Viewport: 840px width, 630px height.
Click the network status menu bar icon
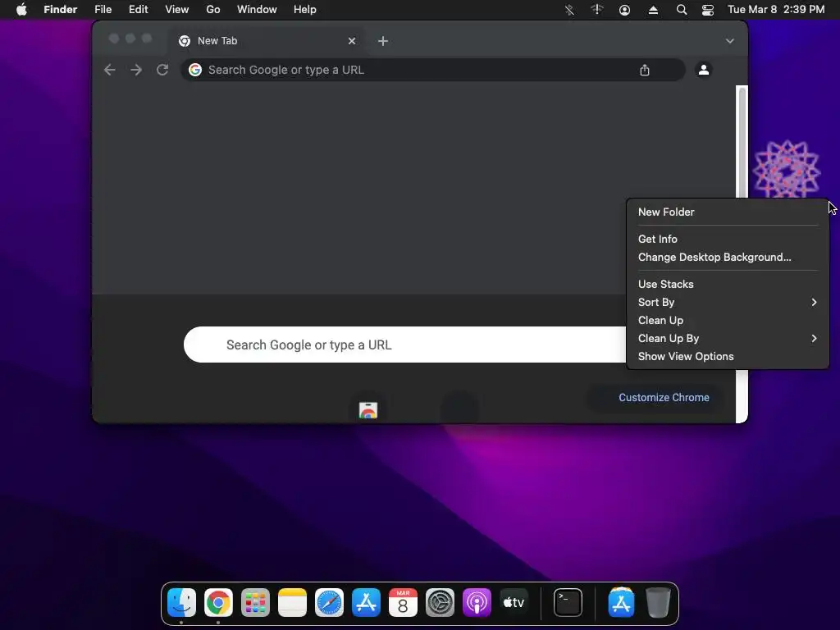point(597,10)
